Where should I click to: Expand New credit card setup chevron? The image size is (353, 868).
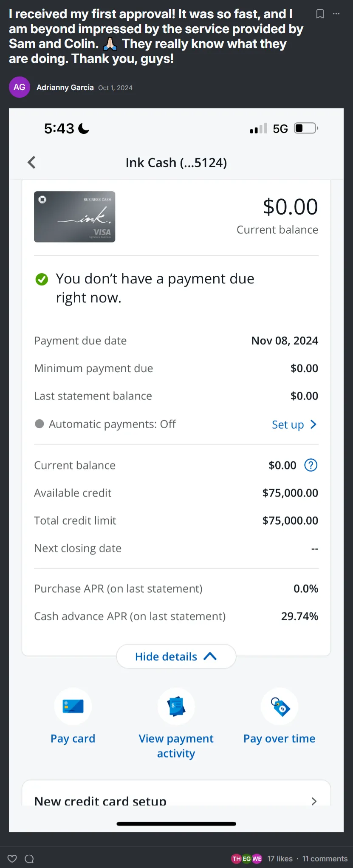tap(314, 801)
